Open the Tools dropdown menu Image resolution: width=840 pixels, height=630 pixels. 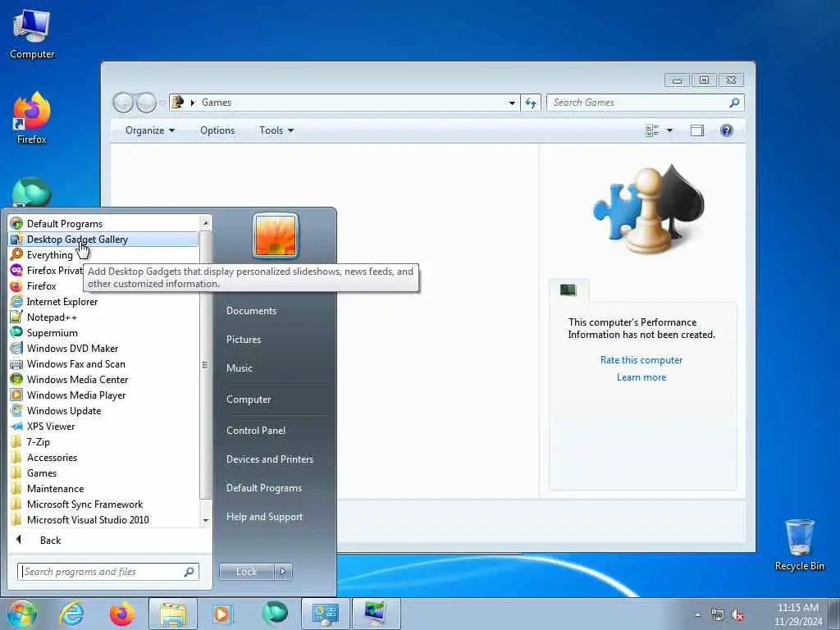[276, 130]
